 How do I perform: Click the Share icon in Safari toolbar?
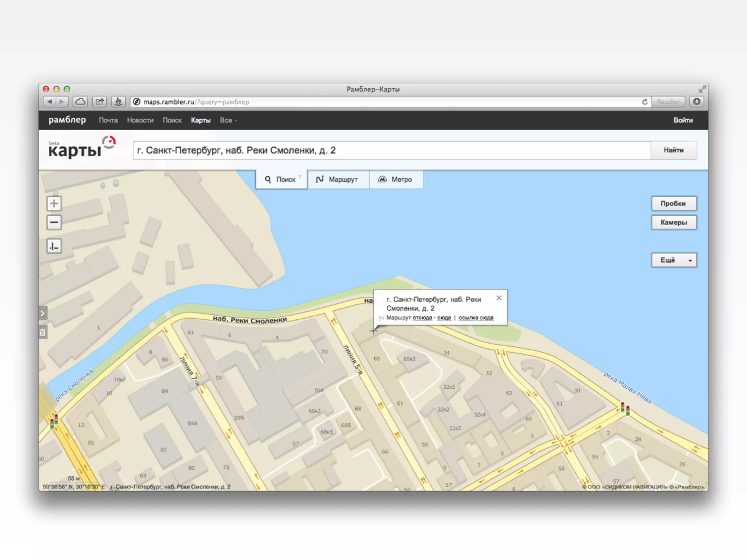(99, 102)
